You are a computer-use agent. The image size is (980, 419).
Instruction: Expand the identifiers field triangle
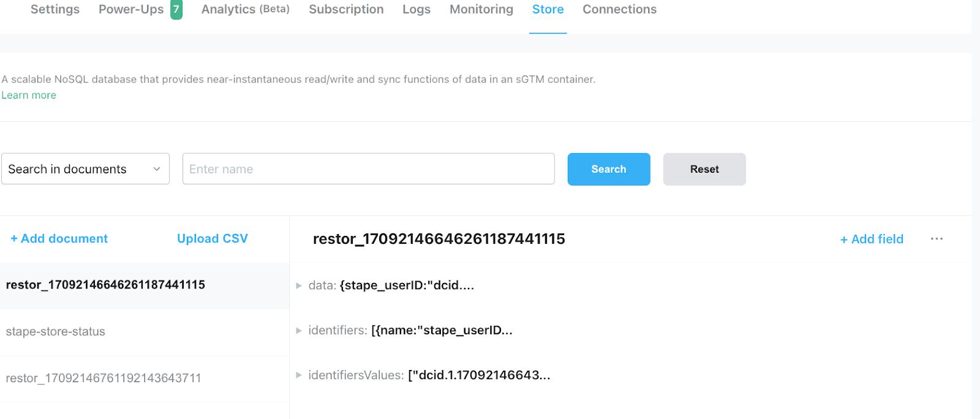click(x=299, y=330)
